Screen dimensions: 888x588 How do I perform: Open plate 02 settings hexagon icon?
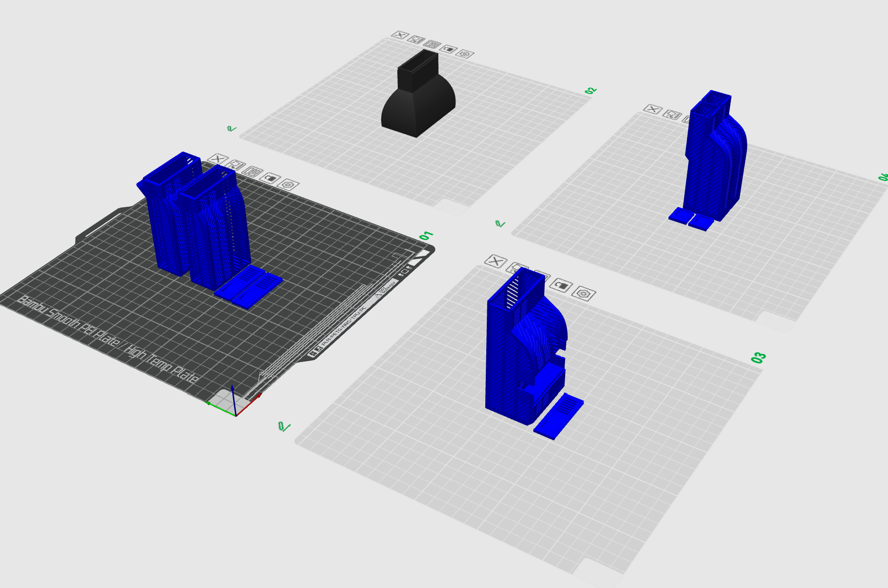(465, 54)
